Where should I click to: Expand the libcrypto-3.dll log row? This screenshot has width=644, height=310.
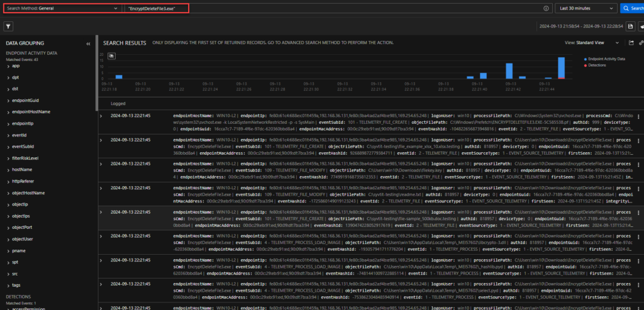[101, 236]
